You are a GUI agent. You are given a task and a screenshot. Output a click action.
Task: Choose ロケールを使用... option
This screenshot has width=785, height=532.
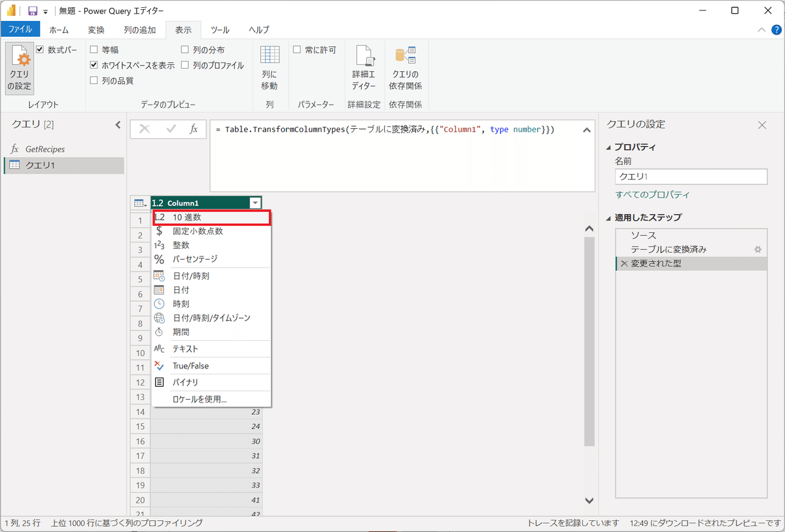coord(211,399)
